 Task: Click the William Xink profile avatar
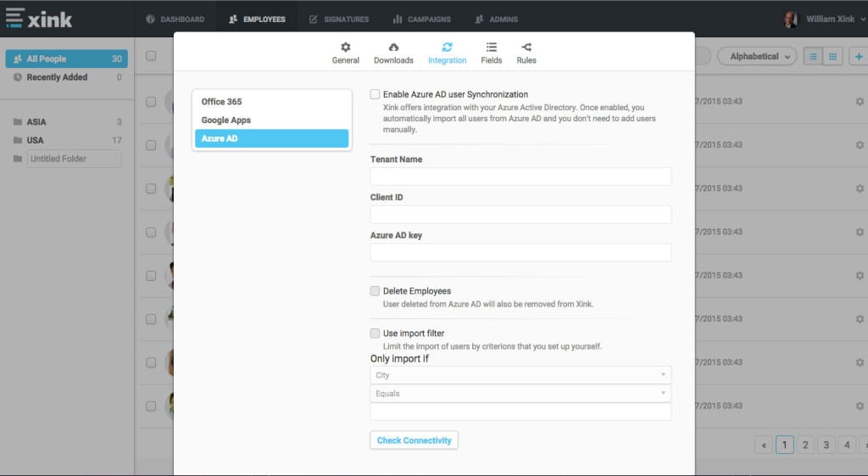[x=791, y=19]
